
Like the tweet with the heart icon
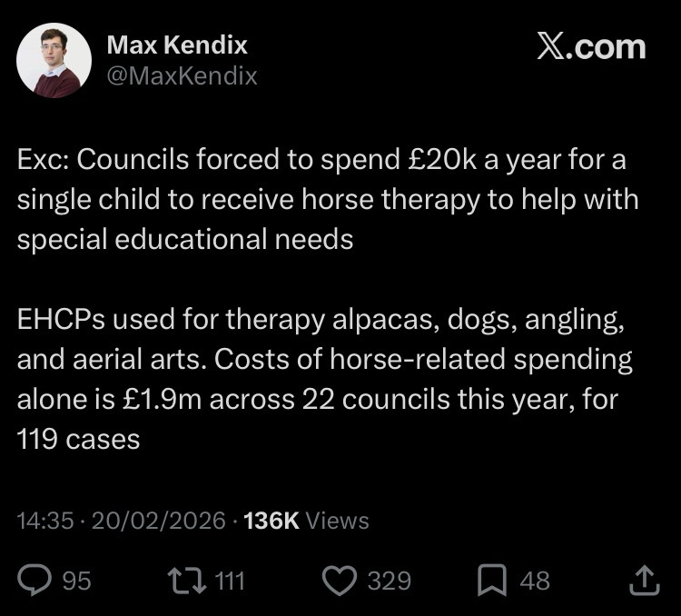[340, 580]
